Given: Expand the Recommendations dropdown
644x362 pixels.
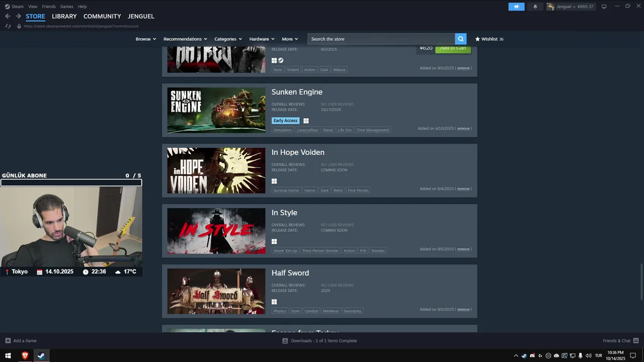Looking at the screenshot, I should (x=185, y=39).
